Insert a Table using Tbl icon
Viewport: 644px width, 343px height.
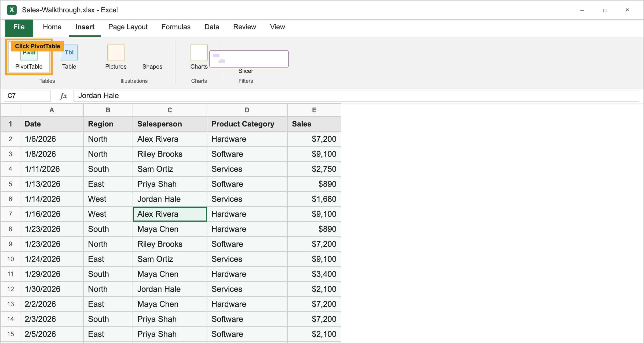tap(69, 53)
